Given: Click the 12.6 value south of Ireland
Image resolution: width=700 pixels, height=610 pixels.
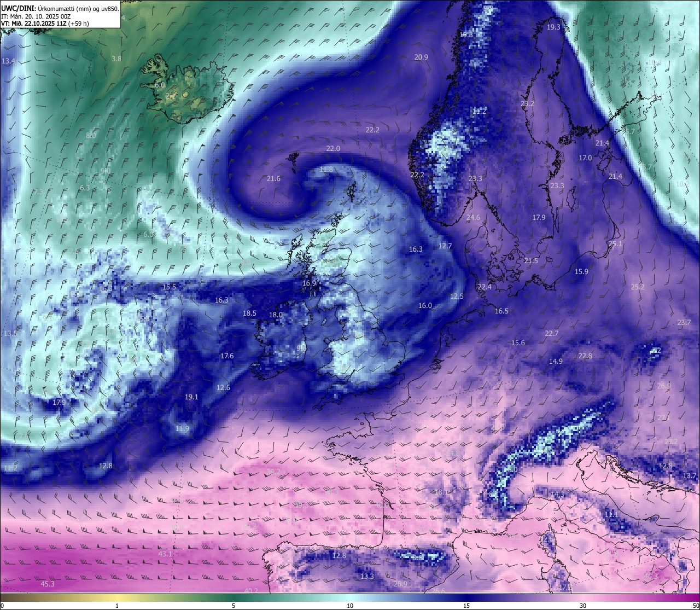Looking at the screenshot, I should point(223,387).
